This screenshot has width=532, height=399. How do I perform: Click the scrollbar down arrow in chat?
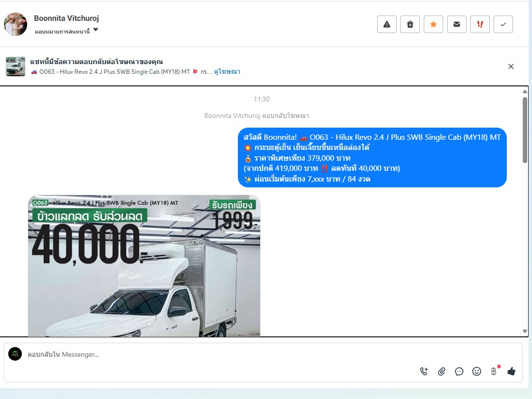coord(525,332)
